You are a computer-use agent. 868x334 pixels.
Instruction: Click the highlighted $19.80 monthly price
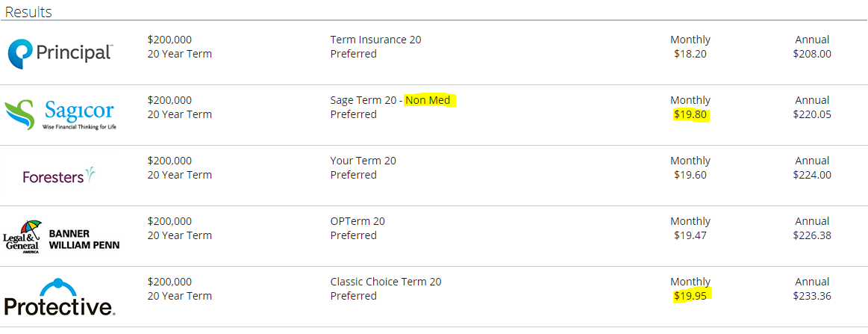pyautogui.click(x=690, y=114)
